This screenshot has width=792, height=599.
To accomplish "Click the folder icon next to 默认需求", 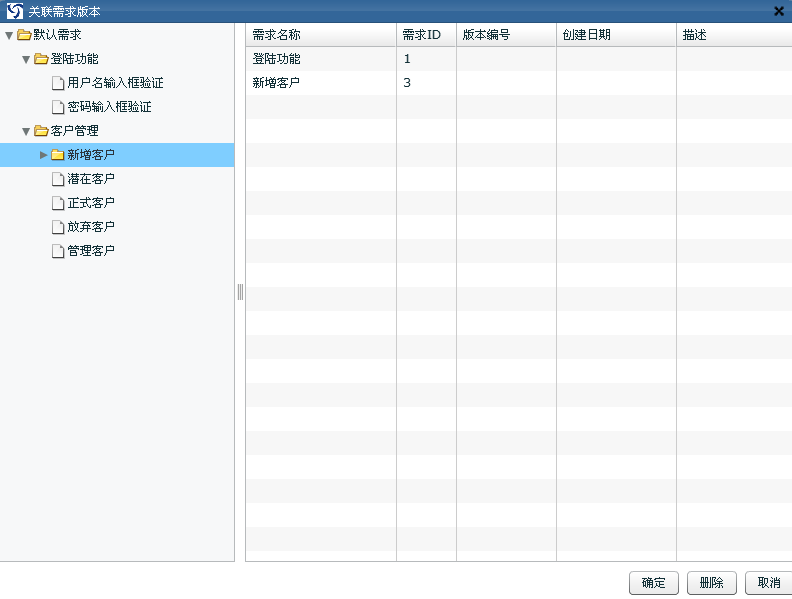I will coord(24,35).
